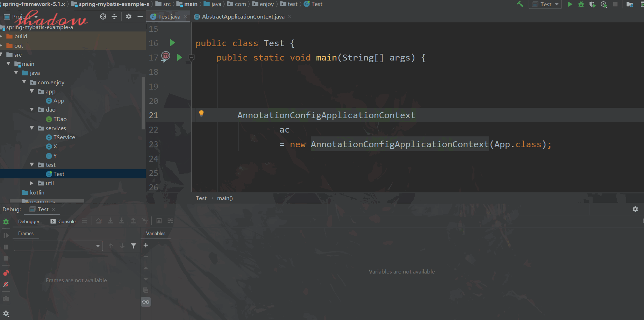The height and width of the screenshot is (320, 644).
Task: Expand the util package
Action: click(x=32, y=183)
